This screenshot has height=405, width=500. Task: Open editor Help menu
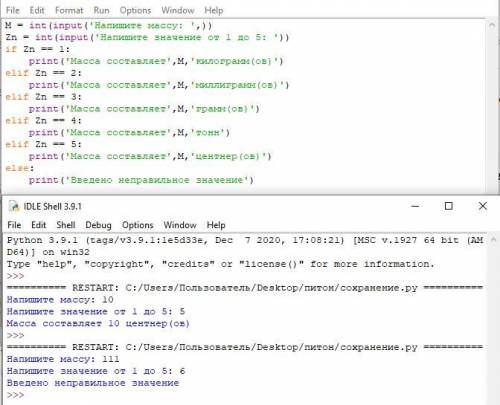tap(214, 10)
